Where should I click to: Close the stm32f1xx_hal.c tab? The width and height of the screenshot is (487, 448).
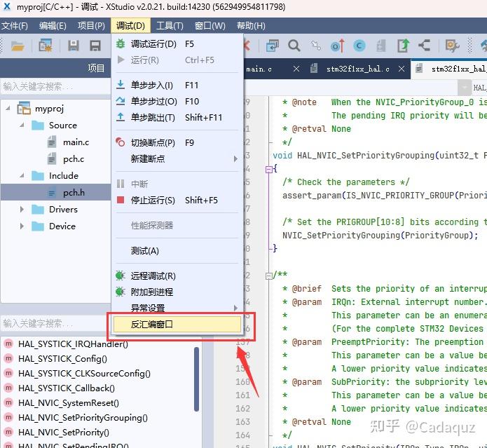coord(402,69)
